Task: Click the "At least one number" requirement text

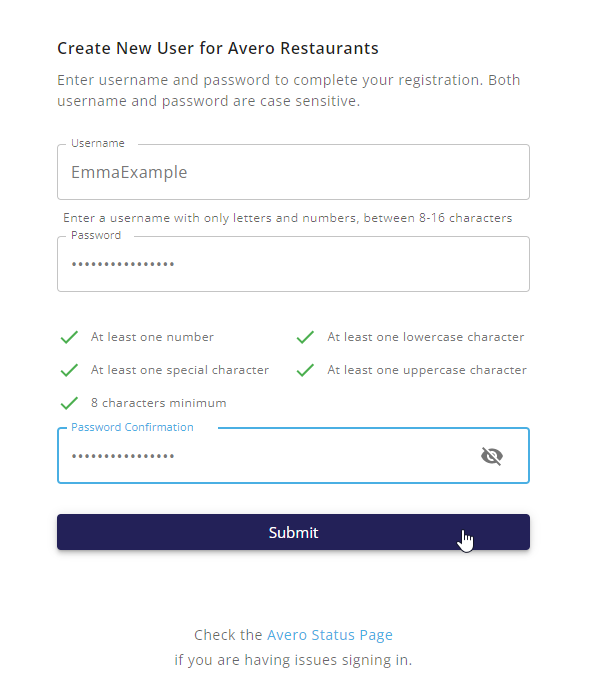Action: click(152, 338)
